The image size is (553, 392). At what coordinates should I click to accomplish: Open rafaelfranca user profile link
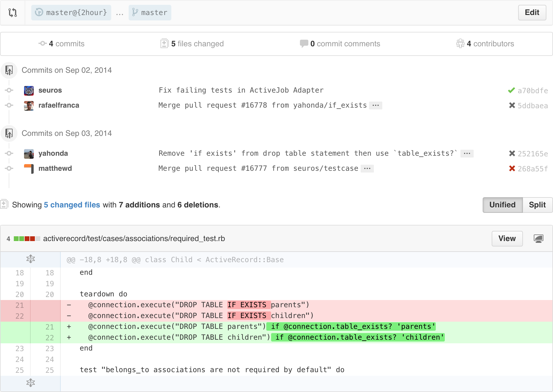59,105
